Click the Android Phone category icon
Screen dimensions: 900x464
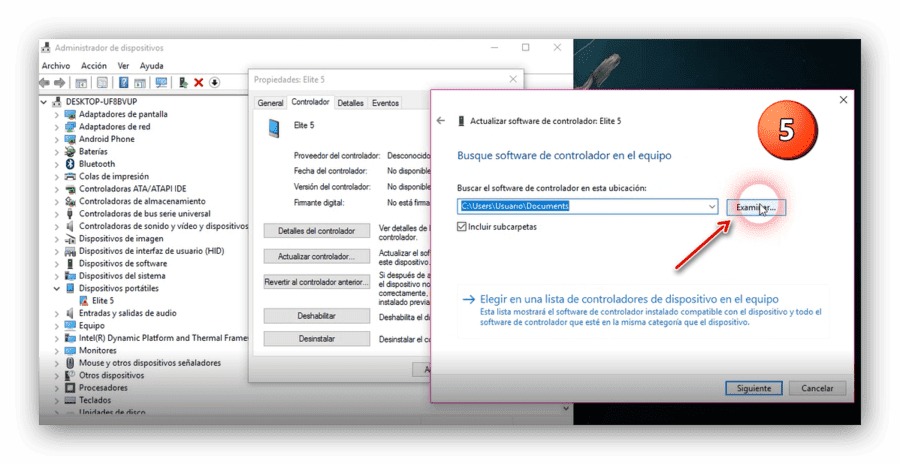pyautogui.click(x=70, y=139)
